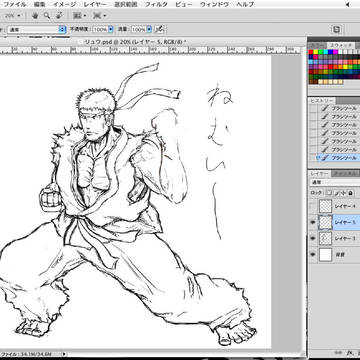
Task: Select the レイヤー 4 layer name
Action: [x=345, y=206]
